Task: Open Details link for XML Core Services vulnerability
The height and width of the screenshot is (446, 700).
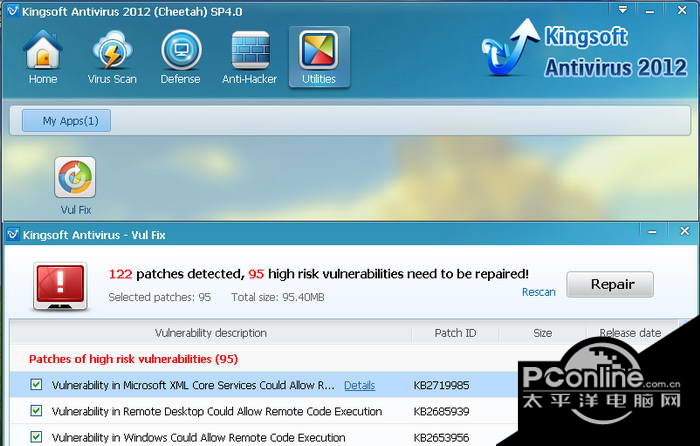Action: 359,385
